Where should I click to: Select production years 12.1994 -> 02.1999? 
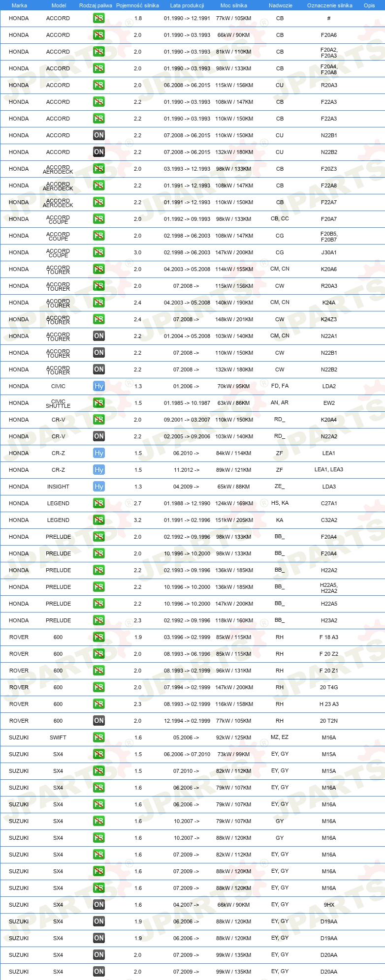pyautogui.click(x=187, y=721)
